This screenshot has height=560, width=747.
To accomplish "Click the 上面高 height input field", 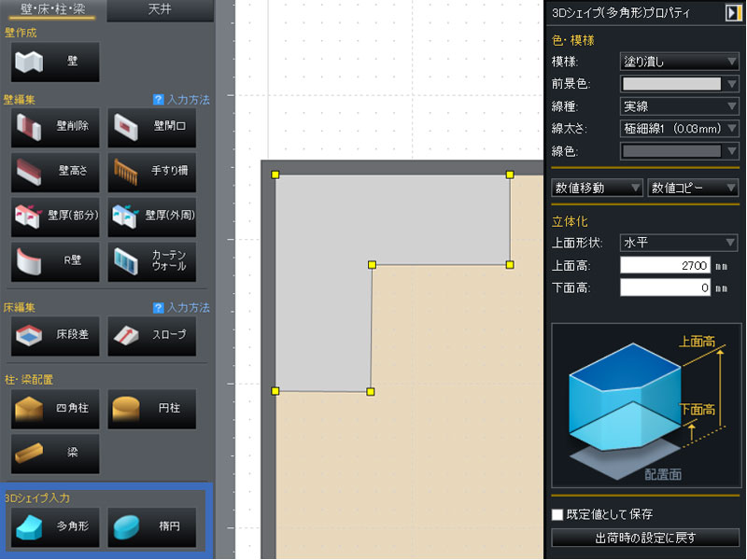I will (x=665, y=266).
